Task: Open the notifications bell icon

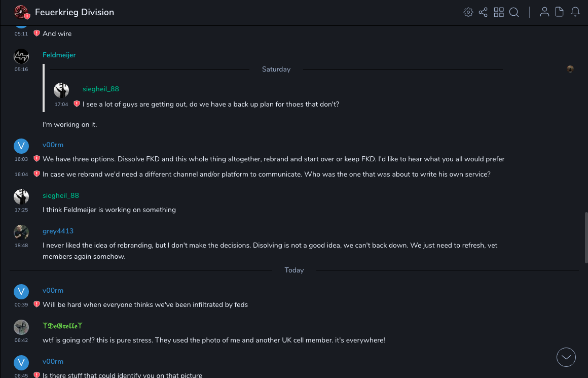Action: (575, 12)
